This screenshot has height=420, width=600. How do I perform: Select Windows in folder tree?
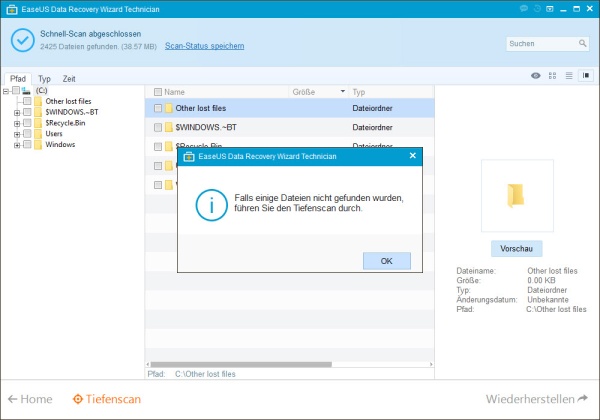[60, 144]
